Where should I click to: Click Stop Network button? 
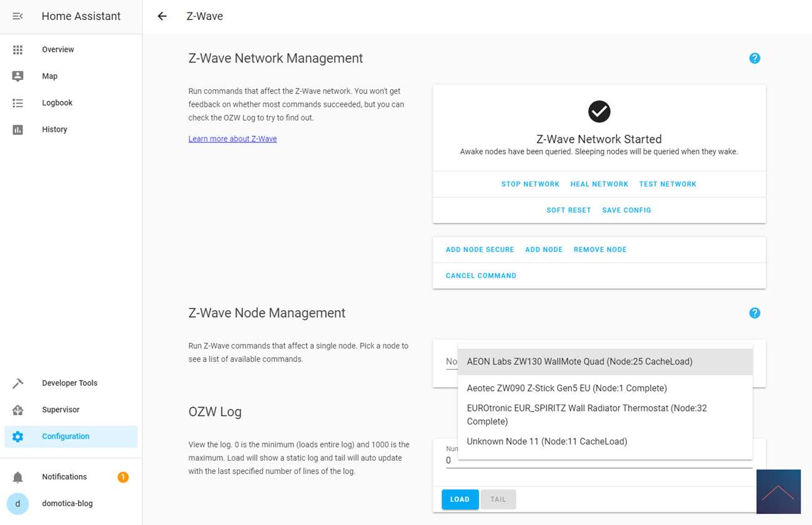530,184
